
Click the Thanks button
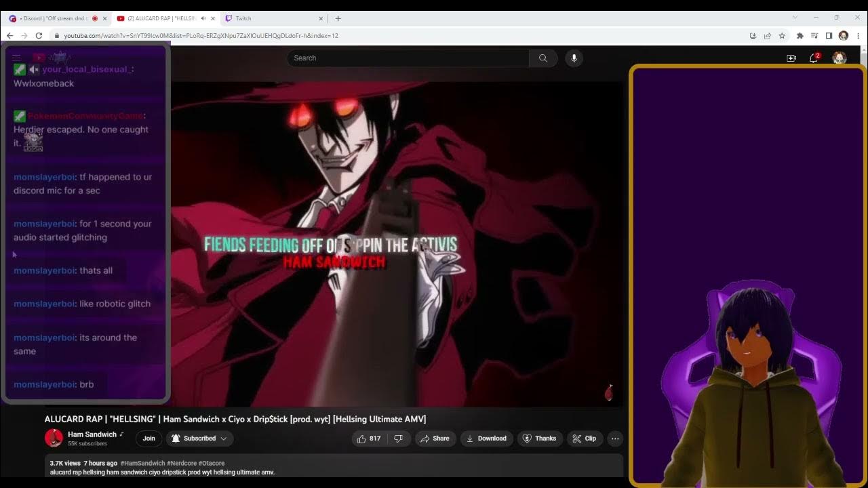540,439
